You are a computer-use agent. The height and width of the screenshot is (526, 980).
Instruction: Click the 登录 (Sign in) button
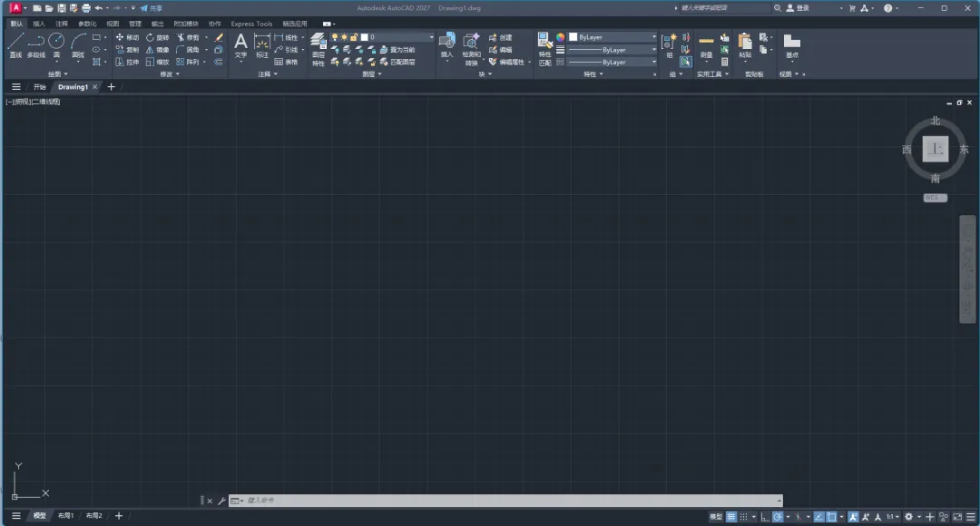(798, 8)
